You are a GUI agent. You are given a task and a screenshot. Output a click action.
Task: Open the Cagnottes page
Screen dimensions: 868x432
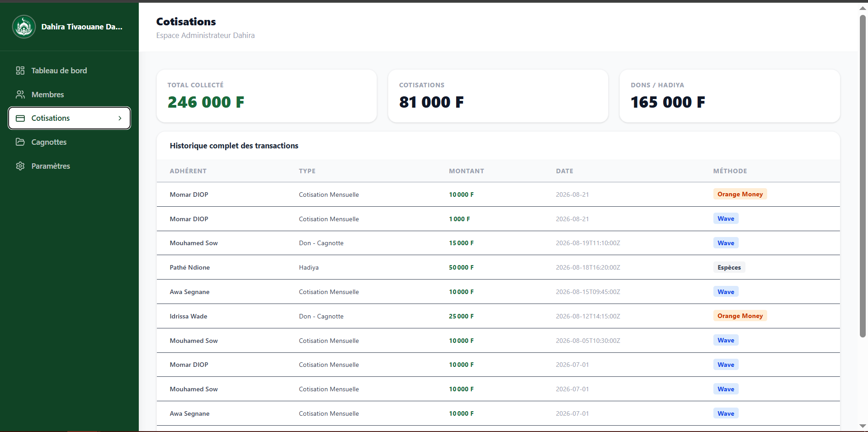[69, 142]
